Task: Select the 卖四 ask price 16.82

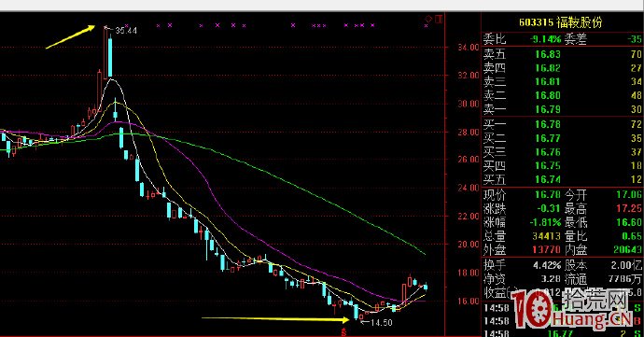Action: click(x=548, y=68)
